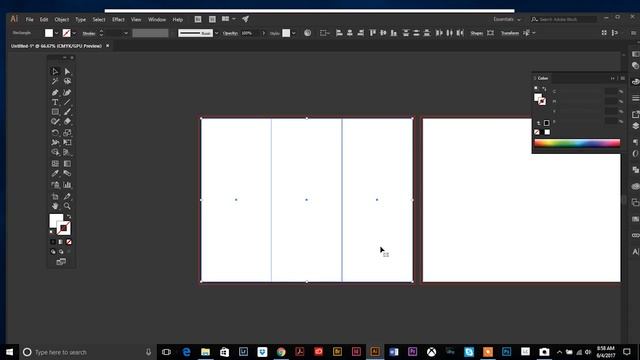Open fill color dropdown in control bar
Screen dimensions: 640x360
[x=56, y=33]
